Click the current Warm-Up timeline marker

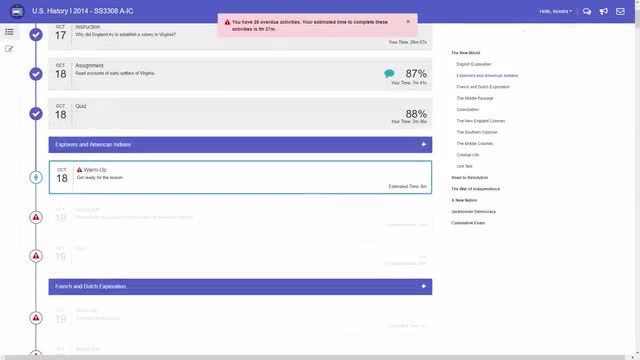click(36, 177)
